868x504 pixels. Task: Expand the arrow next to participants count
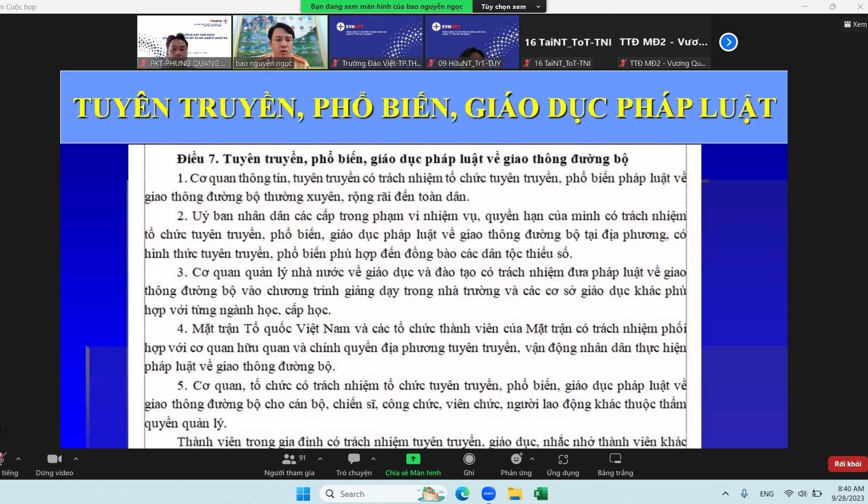[320, 459]
